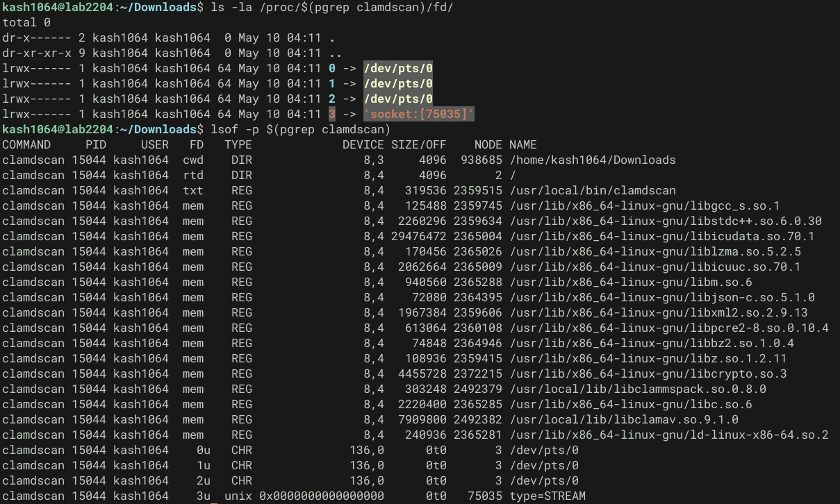The width and height of the screenshot is (840, 504).
Task: Click the libc.so.6 library path
Action: 631,404
